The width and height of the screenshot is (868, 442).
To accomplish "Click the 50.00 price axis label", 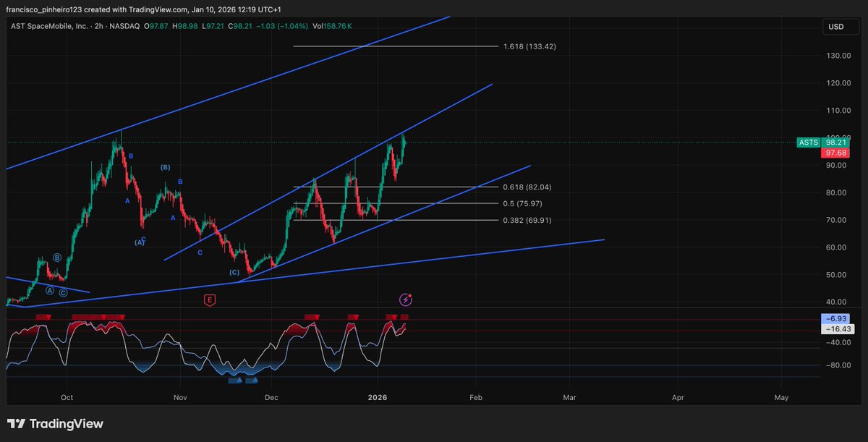I will 836,275.
